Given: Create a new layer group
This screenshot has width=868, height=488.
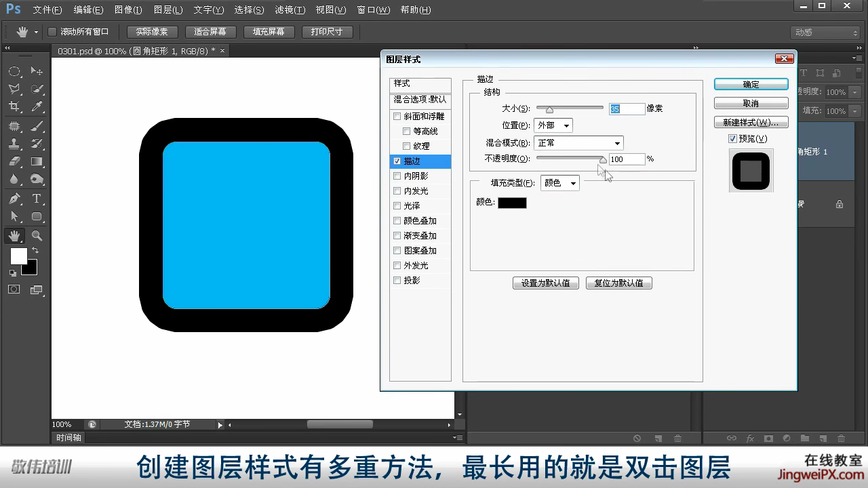Looking at the screenshot, I should click(x=805, y=439).
